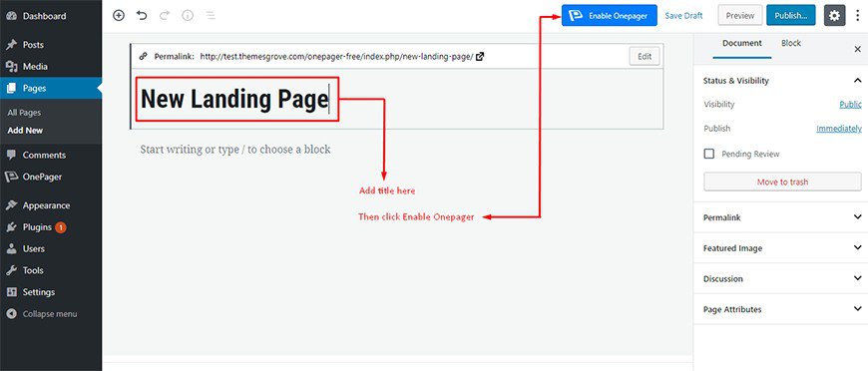This screenshot has width=868, height=371.
Task: Click the permalink Edit button
Action: 645,57
